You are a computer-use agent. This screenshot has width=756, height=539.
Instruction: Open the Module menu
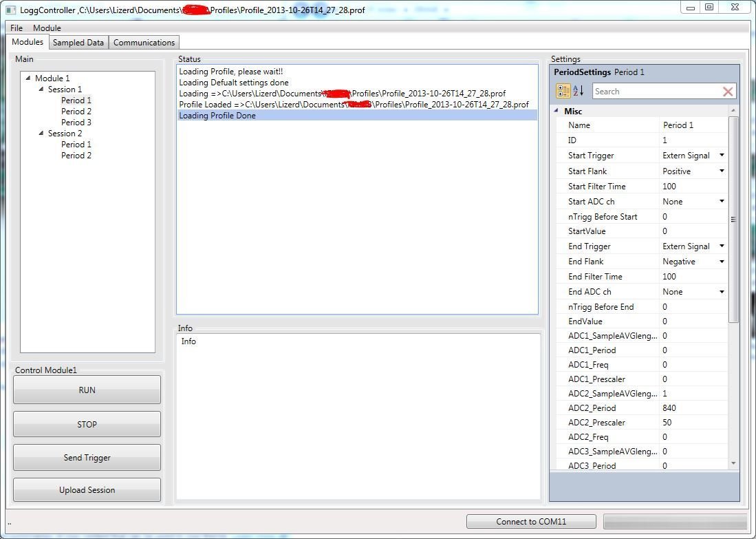pos(47,28)
